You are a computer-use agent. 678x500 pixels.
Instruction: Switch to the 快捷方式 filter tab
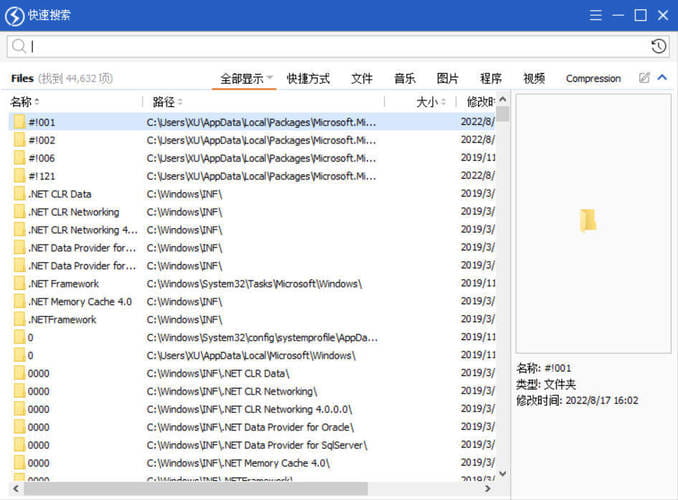coord(308,78)
